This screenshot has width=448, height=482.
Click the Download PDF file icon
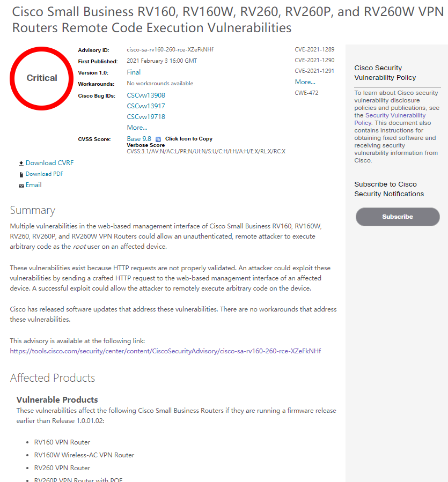click(21, 174)
